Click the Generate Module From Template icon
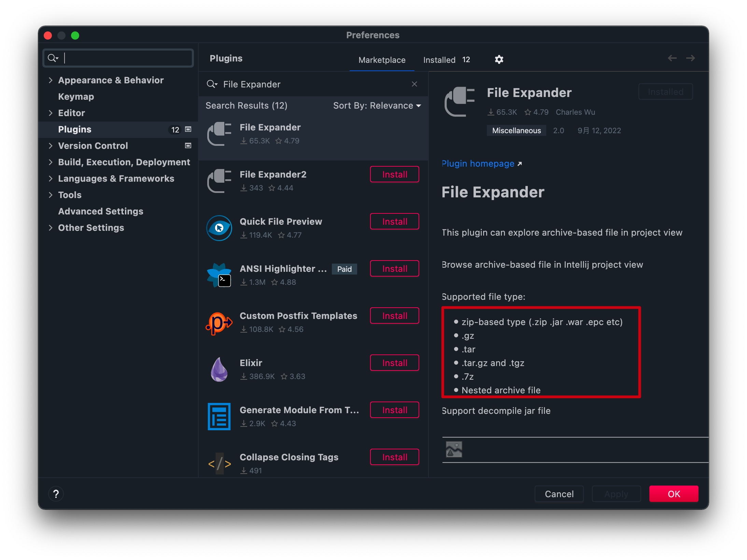The width and height of the screenshot is (747, 560). [219, 417]
